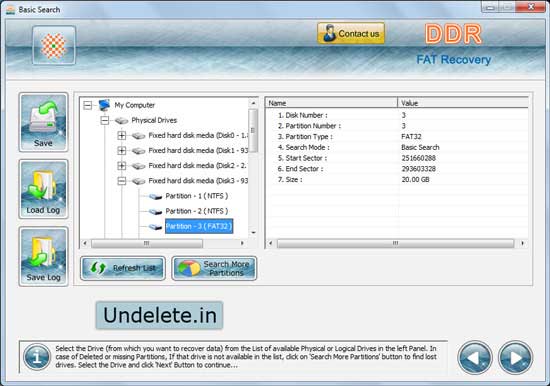
Task: Click the My Computer monitor icon
Action: tap(104, 105)
